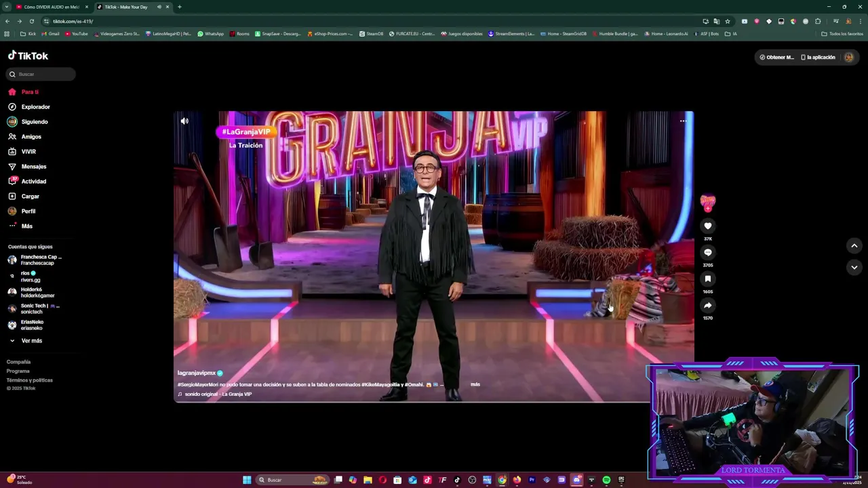The width and height of the screenshot is (868, 488).
Task: Expand caption with más link
Action: click(475, 384)
